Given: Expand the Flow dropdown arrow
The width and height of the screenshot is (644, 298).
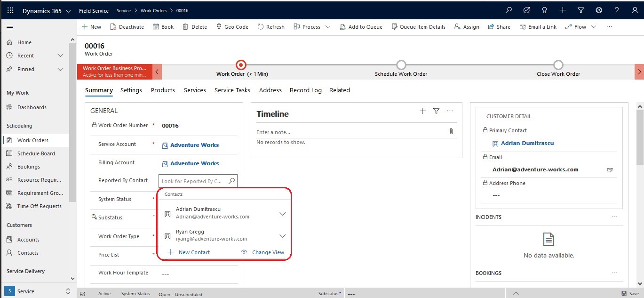Looking at the screenshot, I should (593, 27).
